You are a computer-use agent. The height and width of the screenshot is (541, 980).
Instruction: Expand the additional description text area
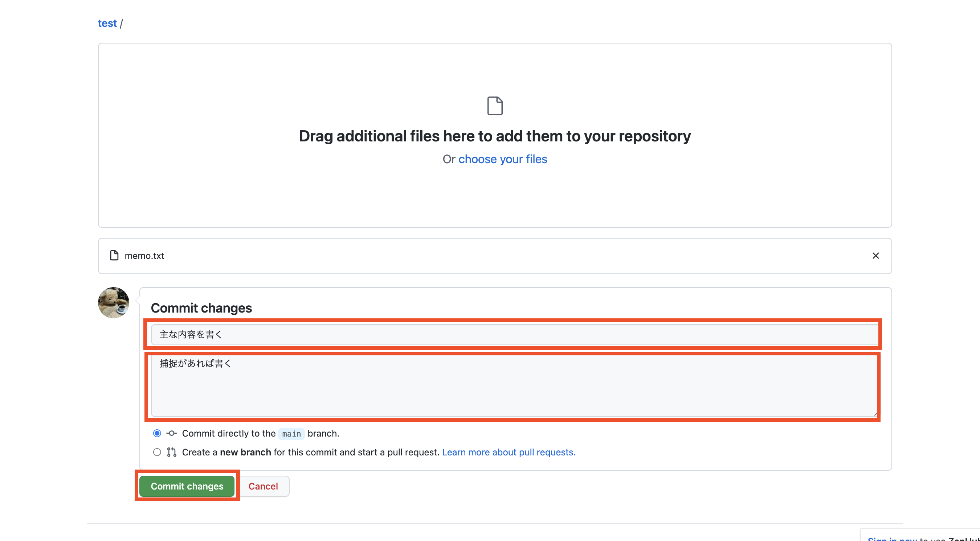(873, 414)
